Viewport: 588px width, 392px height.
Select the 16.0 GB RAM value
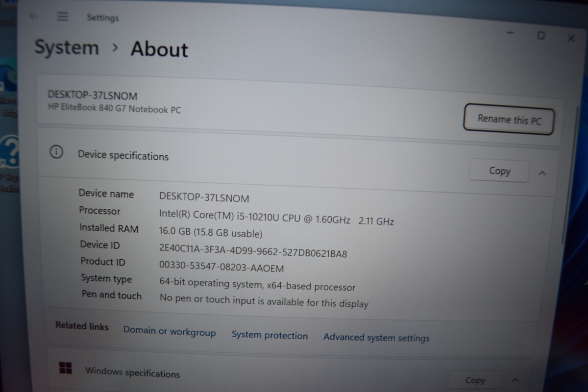[211, 233]
